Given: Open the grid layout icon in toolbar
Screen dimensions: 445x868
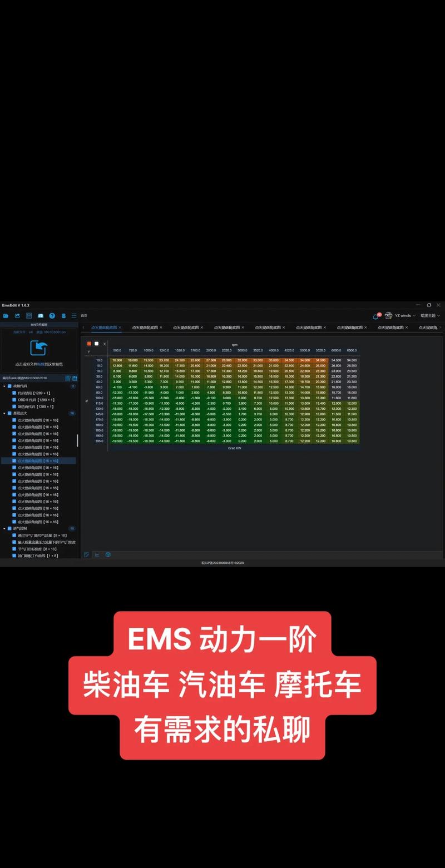Looking at the screenshot, I should pyautogui.click(x=29, y=316).
